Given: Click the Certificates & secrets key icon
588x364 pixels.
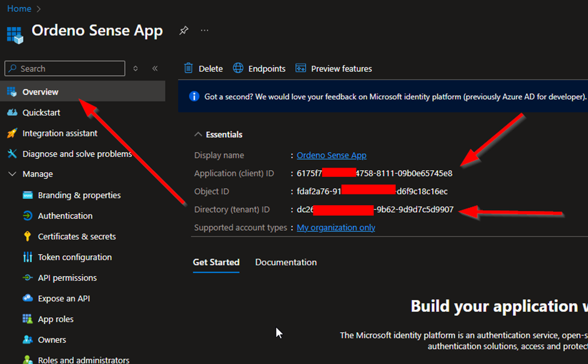Looking at the screenshot, I should [x=28, y=236].
